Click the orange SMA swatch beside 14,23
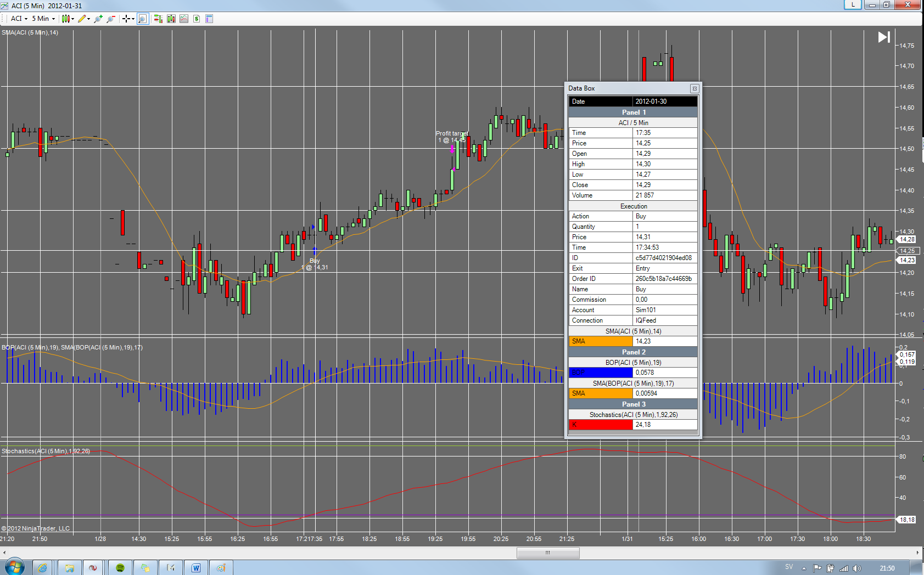Image resolution: width=924 pixels, height=575 pixels. (x=601, y=341)
